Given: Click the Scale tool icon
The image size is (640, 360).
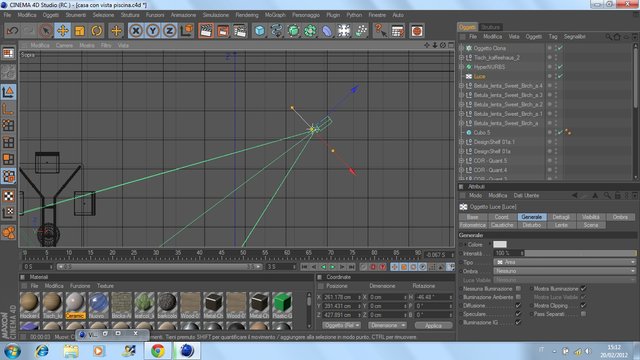Looking at the screenshot, I should pos(80,31).
